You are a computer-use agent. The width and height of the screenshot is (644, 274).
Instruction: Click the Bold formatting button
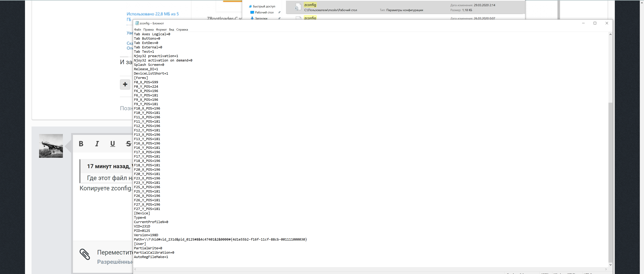[x=81, y=144]
